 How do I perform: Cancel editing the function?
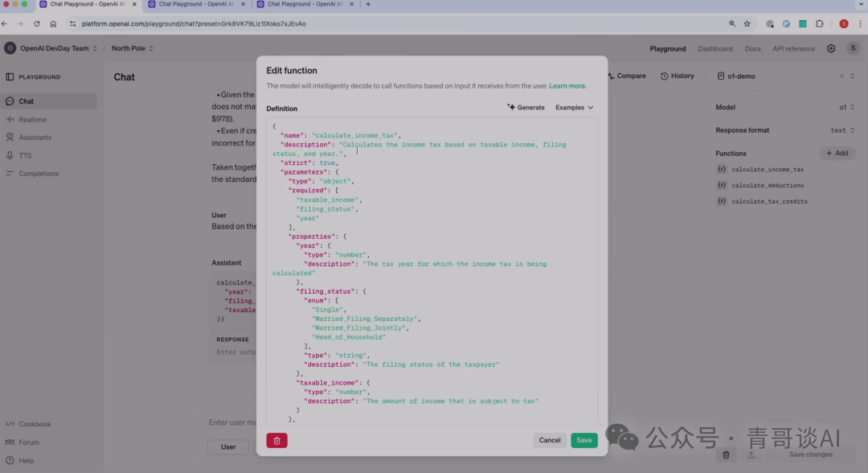tap(550, 440)
